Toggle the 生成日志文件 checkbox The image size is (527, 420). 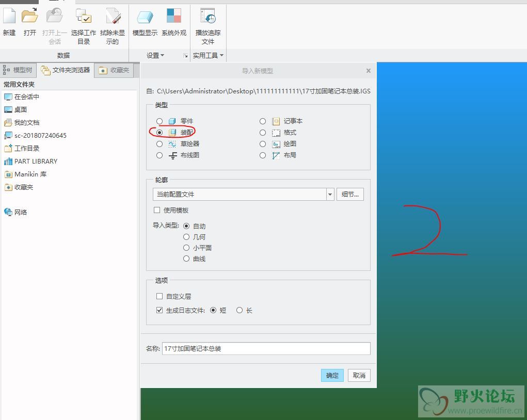(159, 310)
